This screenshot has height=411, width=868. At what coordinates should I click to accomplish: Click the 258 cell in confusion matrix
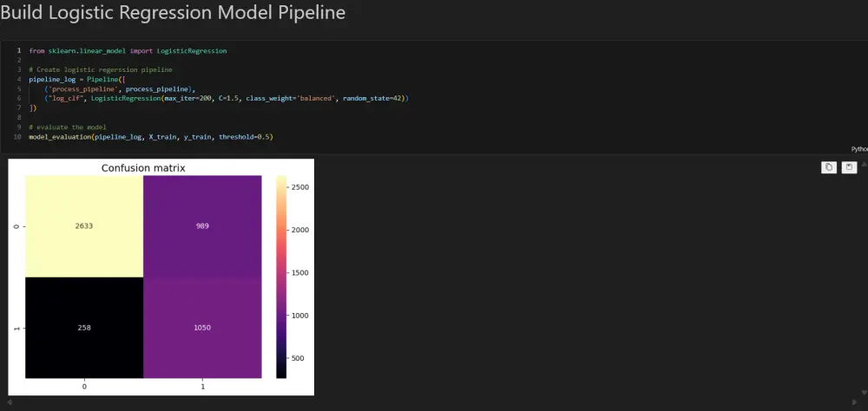click(x=84, y=327)
